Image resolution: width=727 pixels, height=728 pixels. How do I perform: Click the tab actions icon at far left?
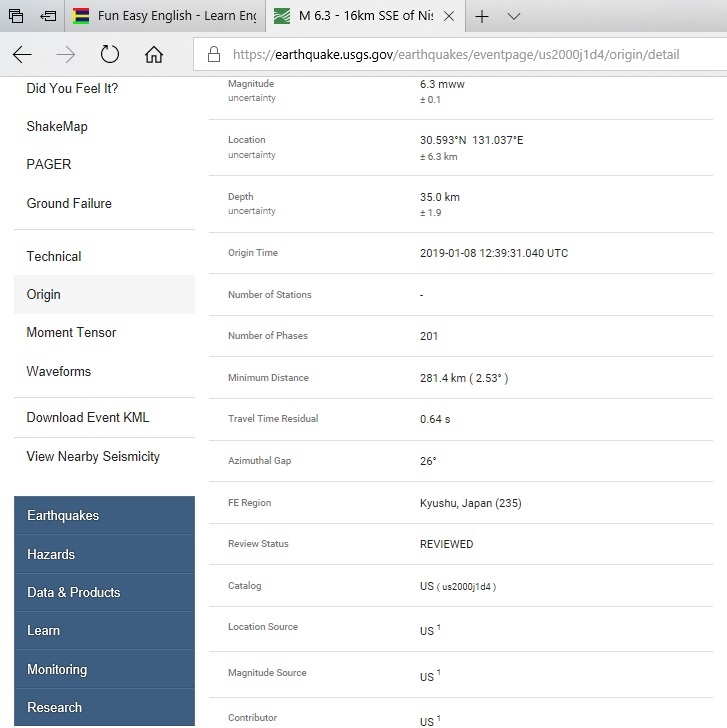tap(16, 17)
